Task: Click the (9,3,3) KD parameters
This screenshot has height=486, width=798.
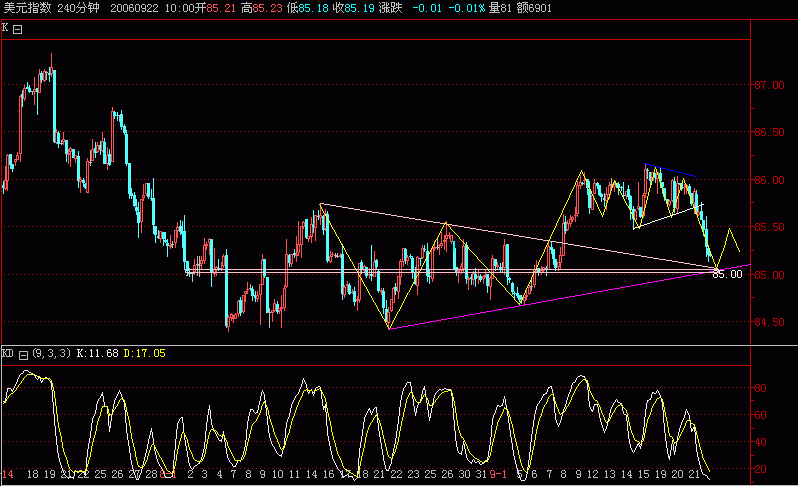Action: pos(51,353)
